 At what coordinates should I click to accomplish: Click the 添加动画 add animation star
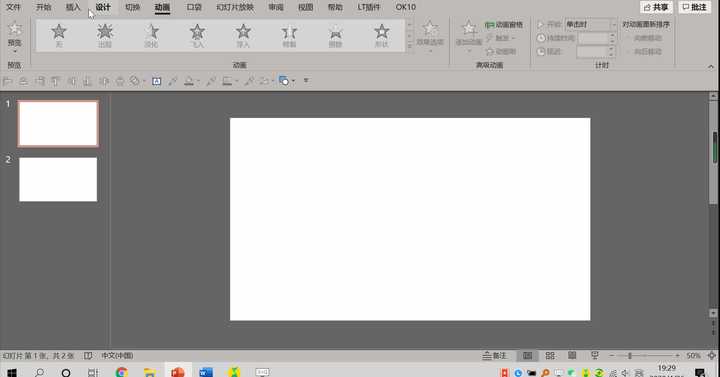(469, 29)
